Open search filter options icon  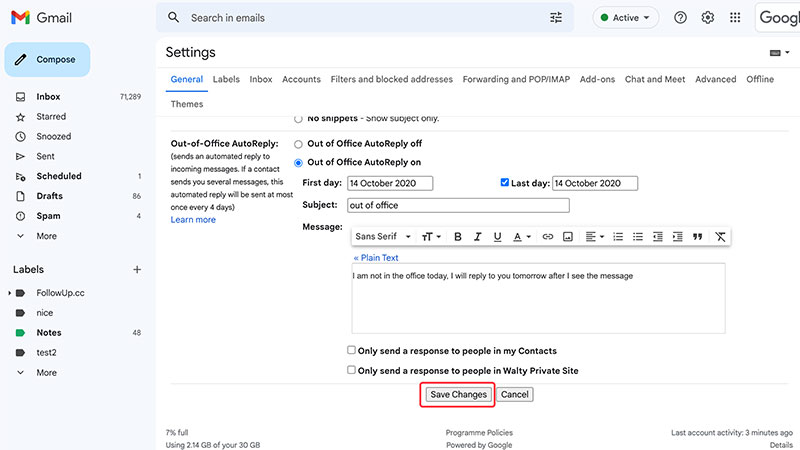[556, 17]
